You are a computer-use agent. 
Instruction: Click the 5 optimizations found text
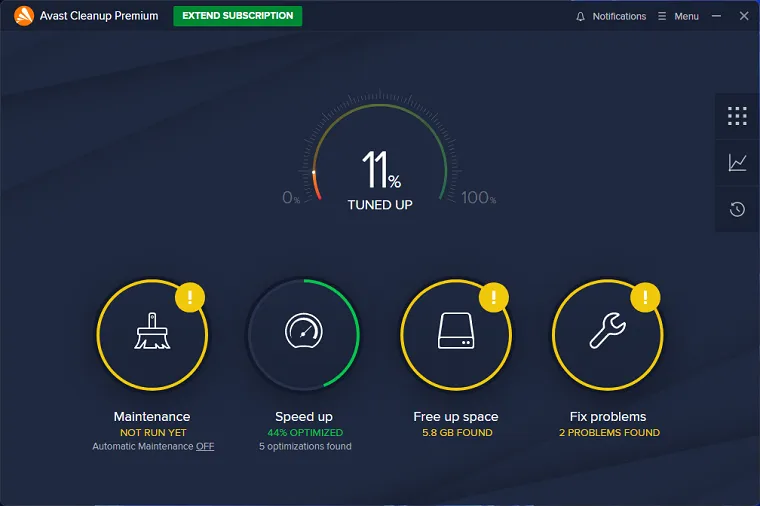coord(305,446)
